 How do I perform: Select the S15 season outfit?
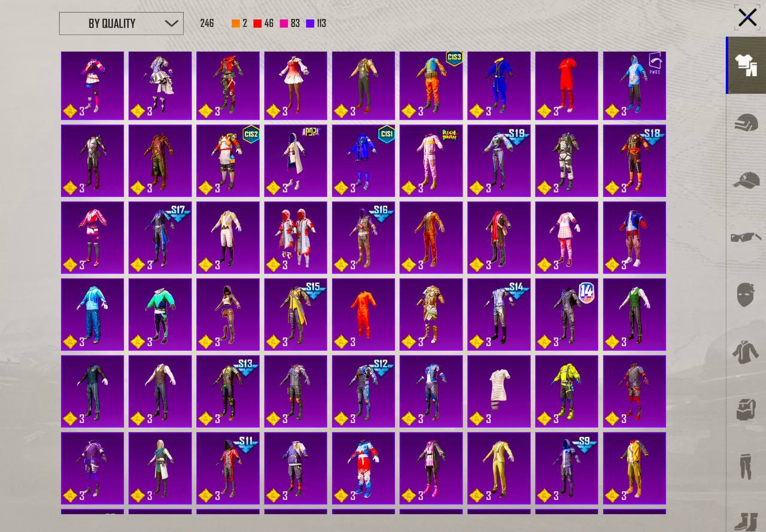coord(296,314)
